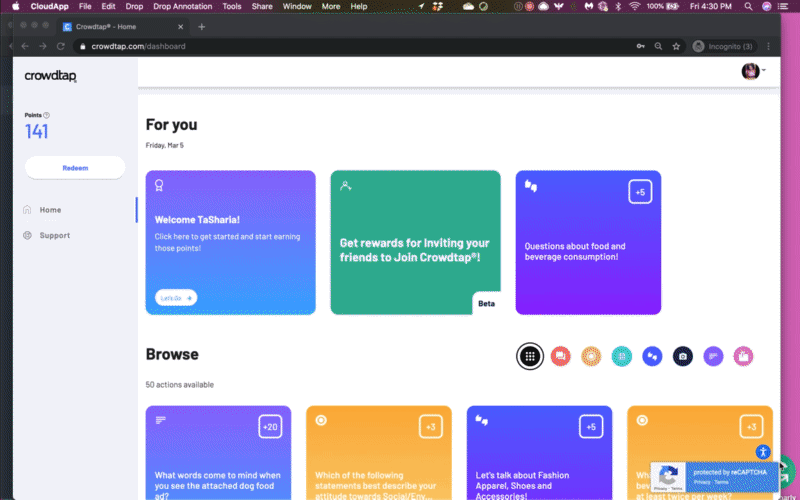Click the crowdtap logo
This screenshot has height=500, width=800.
click(51, 76)
